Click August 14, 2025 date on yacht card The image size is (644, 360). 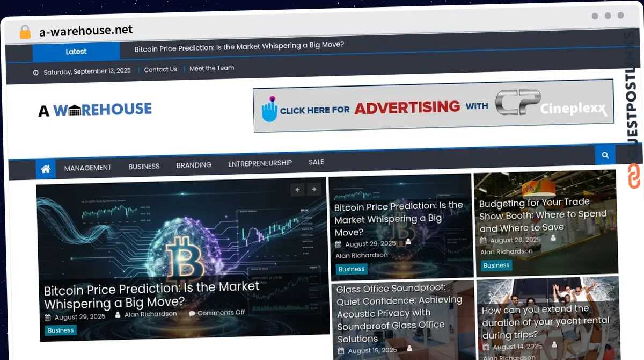pyautogui.click(x=517, y=347)
